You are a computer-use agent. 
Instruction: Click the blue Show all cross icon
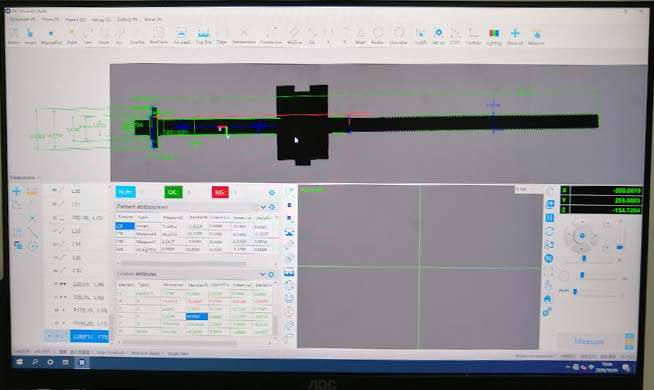(x=515, y=33)
